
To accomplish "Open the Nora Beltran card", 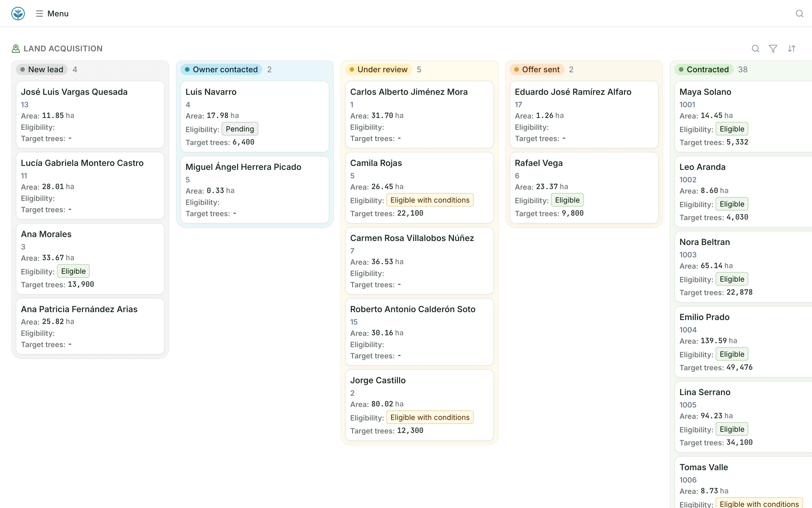I will [x=743, y=267].
